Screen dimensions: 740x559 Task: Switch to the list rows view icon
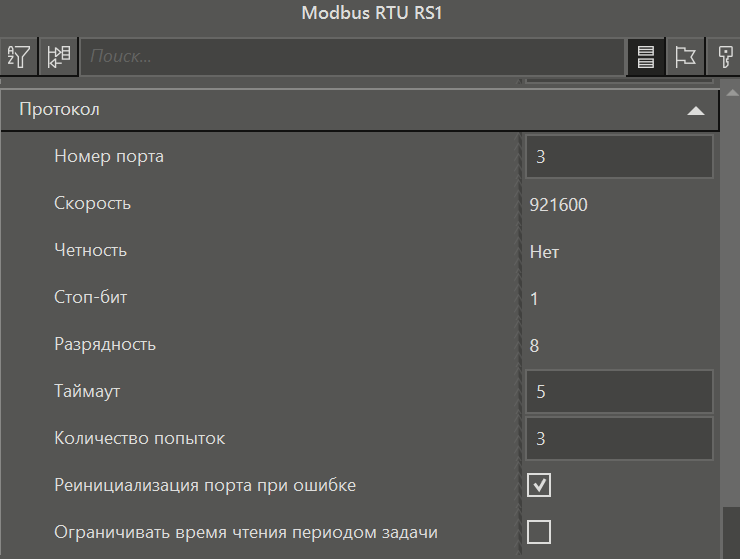(x=646, y=57)
